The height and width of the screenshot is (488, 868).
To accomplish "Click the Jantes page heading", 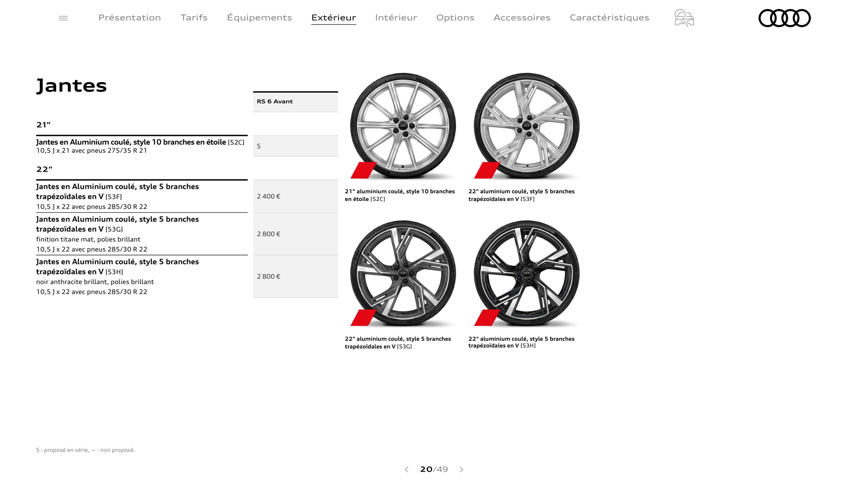I will click(72, 85).
